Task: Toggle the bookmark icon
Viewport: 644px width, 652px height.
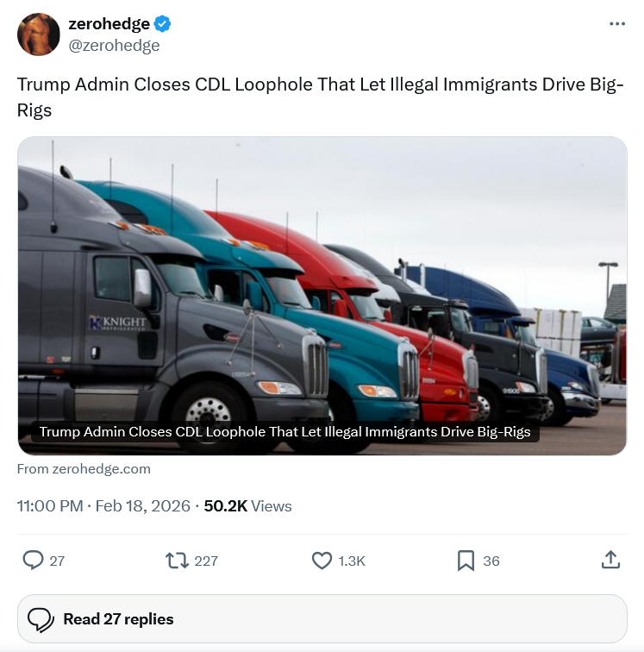Action: 466,561
